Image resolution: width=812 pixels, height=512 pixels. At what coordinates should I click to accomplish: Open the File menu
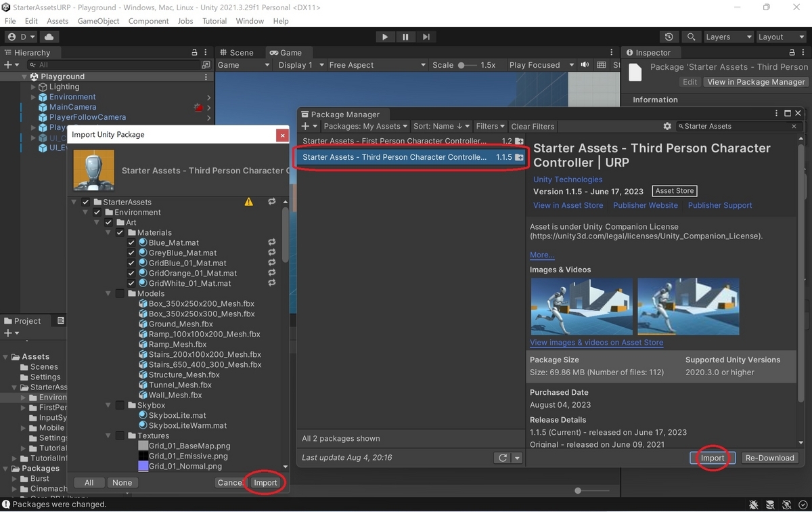pyautogui.click(x=10, y=21)
